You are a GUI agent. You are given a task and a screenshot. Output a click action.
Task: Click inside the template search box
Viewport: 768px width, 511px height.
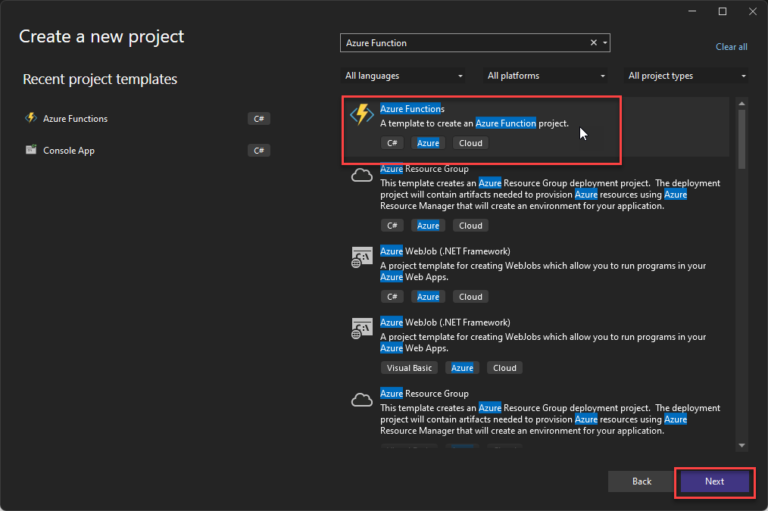(460, 43)
